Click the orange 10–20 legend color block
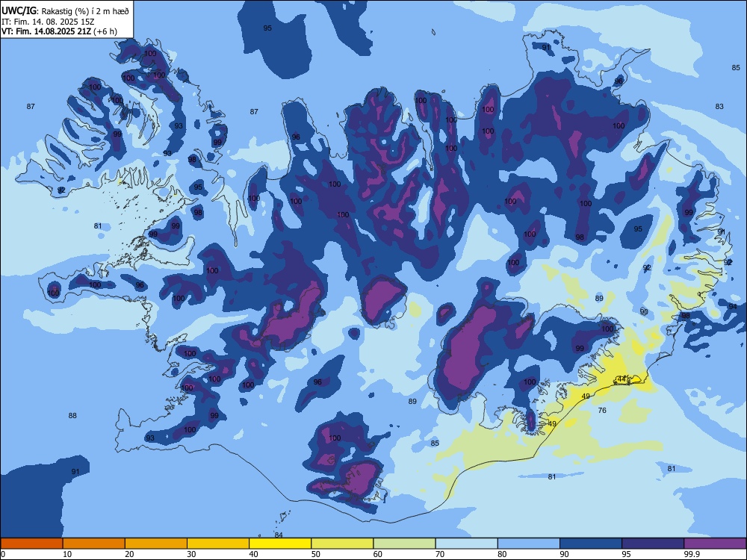 tap(94, 544)
